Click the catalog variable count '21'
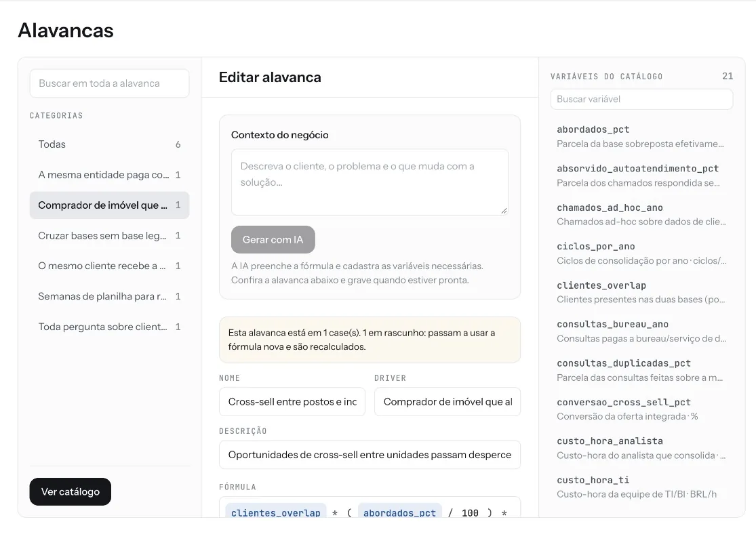Viewport: 756px width, 549px height. pyautogui.click(x=728, y=76)
